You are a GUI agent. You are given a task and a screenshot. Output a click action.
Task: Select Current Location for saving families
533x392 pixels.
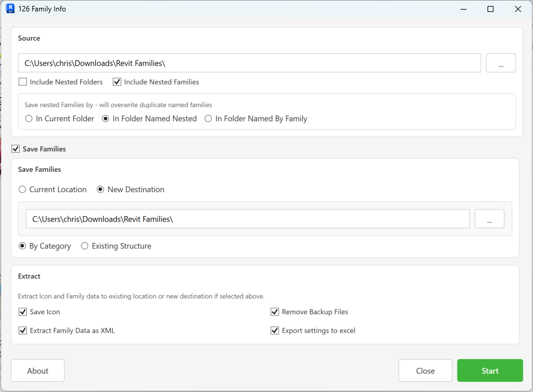click(22, 189)
